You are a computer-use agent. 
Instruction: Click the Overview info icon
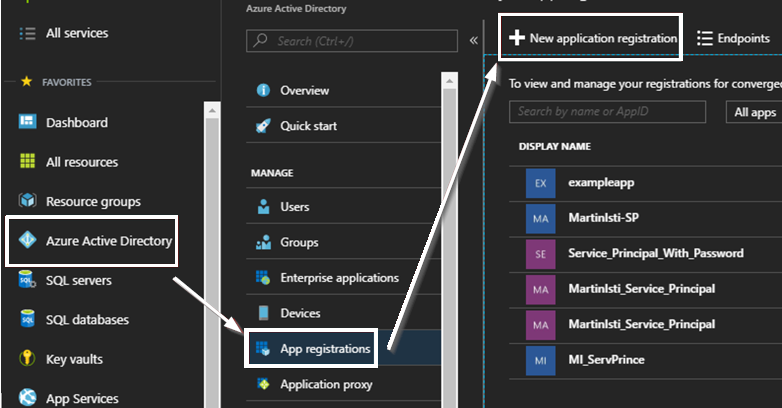[x=263, y=90]
